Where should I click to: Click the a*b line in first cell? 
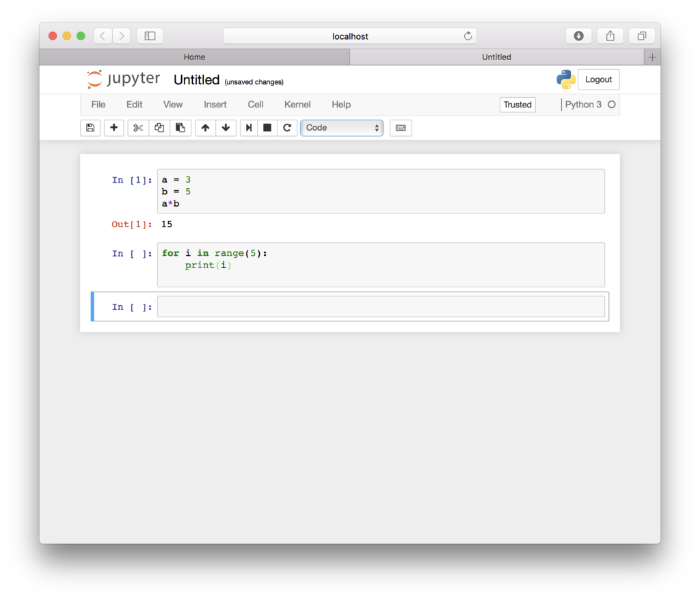point(170,204)
